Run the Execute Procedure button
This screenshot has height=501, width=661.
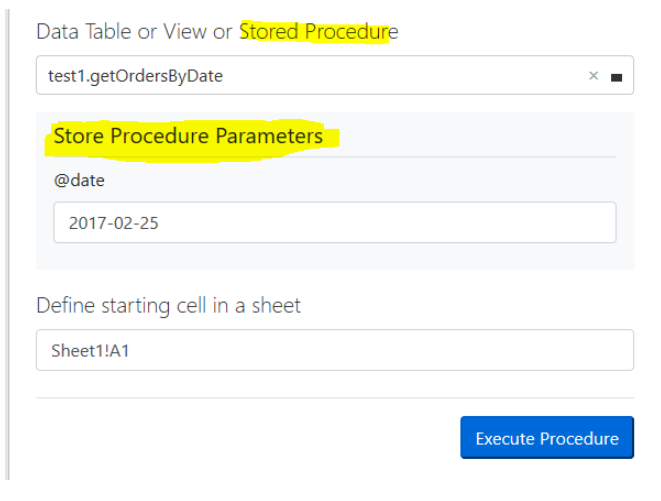pyautogui.click(x=547, y=437)
